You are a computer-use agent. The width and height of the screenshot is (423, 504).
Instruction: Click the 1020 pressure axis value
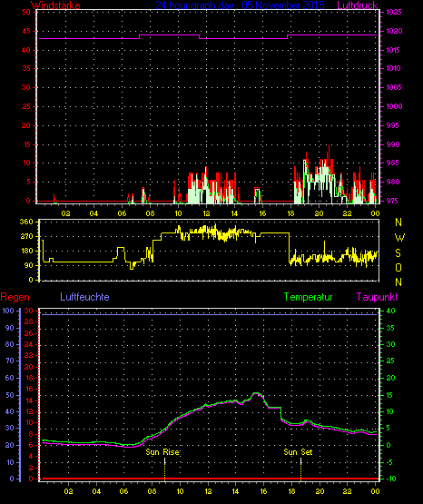(394, 31)
